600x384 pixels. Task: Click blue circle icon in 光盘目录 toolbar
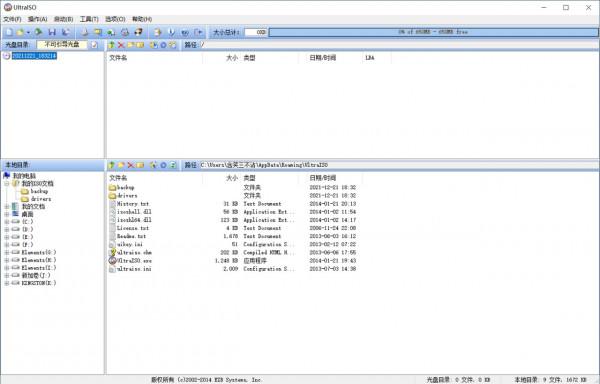[163, 45]
